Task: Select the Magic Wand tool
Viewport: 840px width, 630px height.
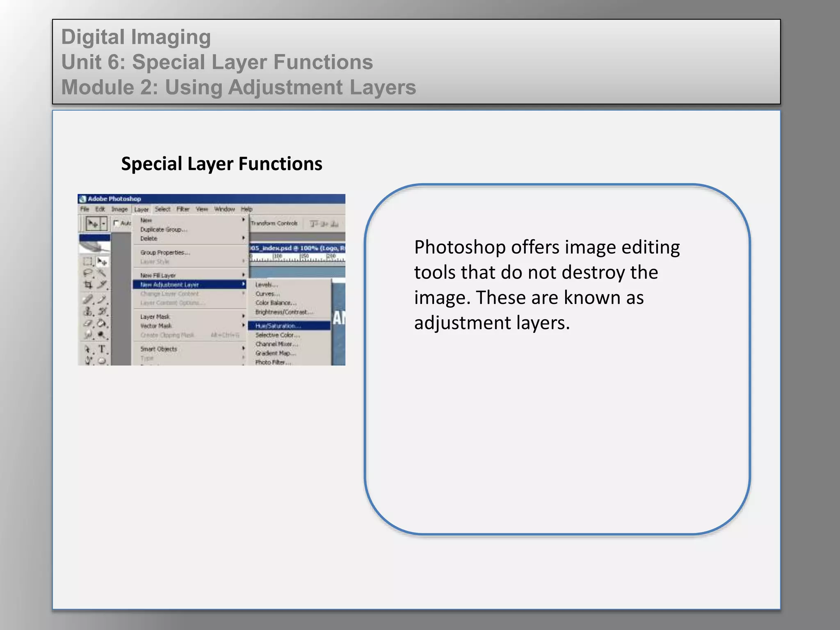Action: coord(102,273)
